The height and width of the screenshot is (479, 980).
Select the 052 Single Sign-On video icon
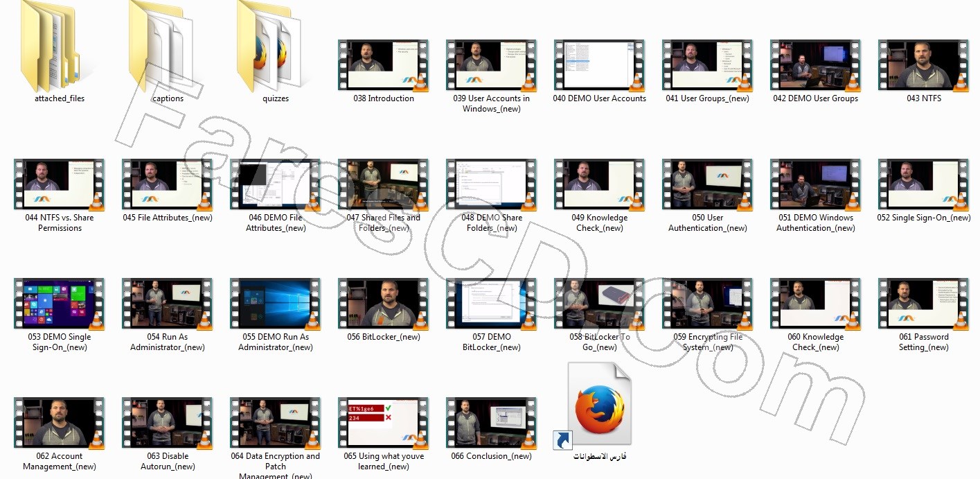pos(924,184)
